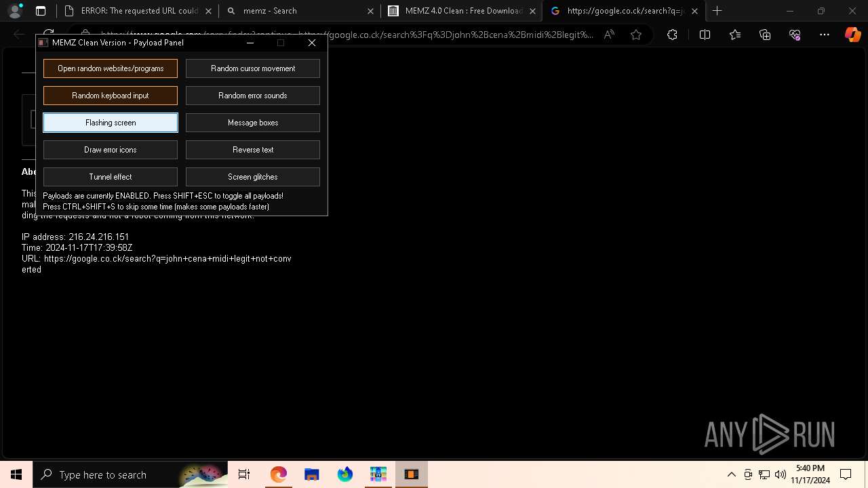The image size is (868, 488).
Task: Open MEMZ app icon on taskbar
Action: tap(411, 474)
